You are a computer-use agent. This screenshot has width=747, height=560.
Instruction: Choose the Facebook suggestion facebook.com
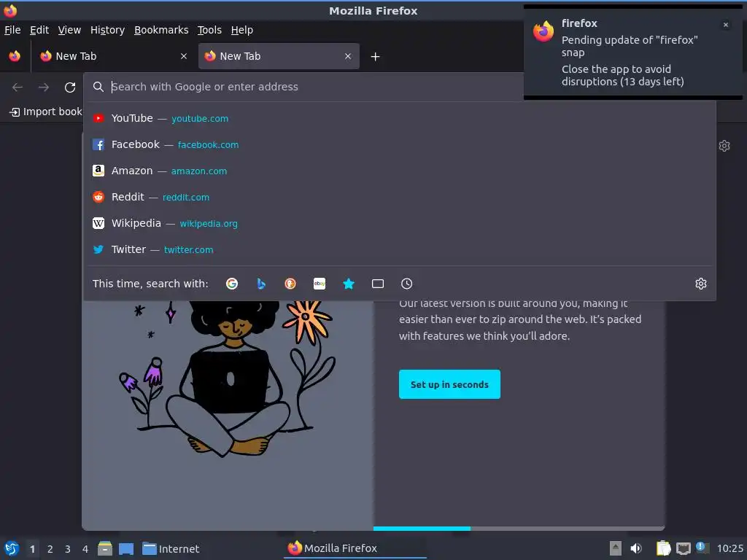[x=399, y=144]
